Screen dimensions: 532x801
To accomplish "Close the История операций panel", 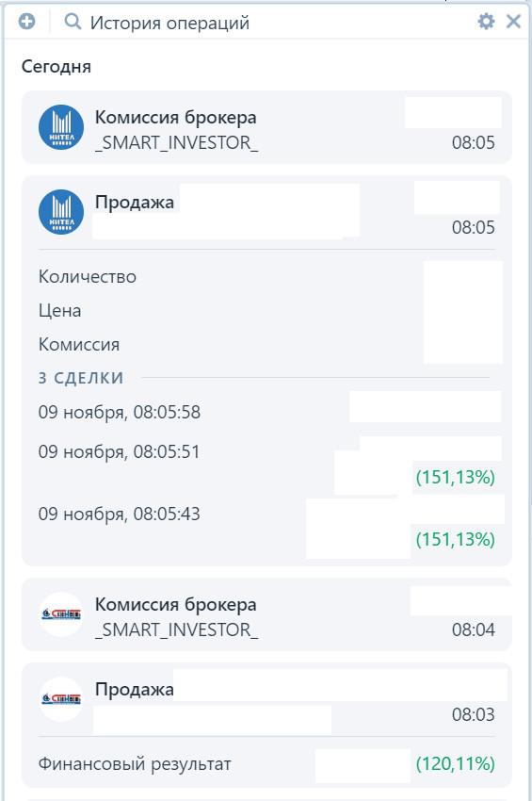I will (513, 22).
